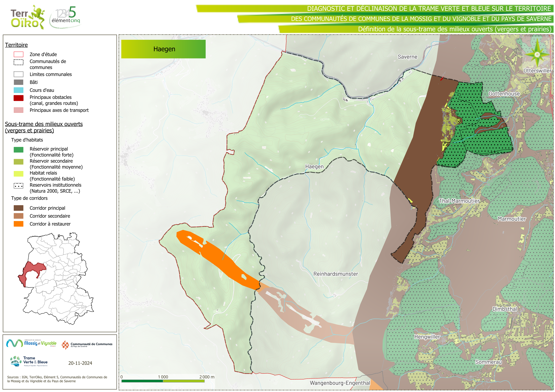
Task: Click the Communauté de Communes Saverne logo
Action: click(x=87, y=345)
